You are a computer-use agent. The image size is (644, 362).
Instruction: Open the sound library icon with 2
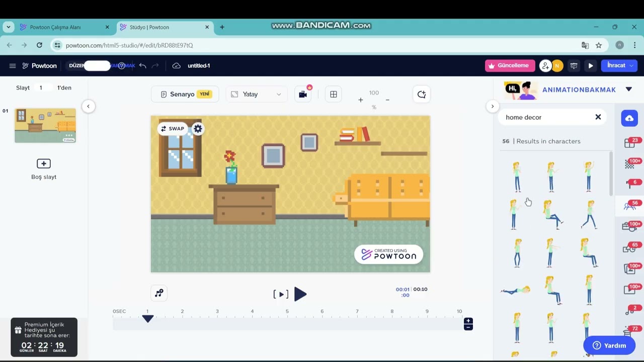630,310
